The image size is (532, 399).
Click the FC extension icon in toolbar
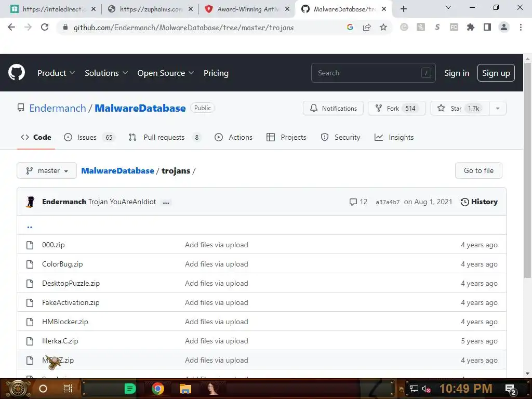[x=454, y=27]
